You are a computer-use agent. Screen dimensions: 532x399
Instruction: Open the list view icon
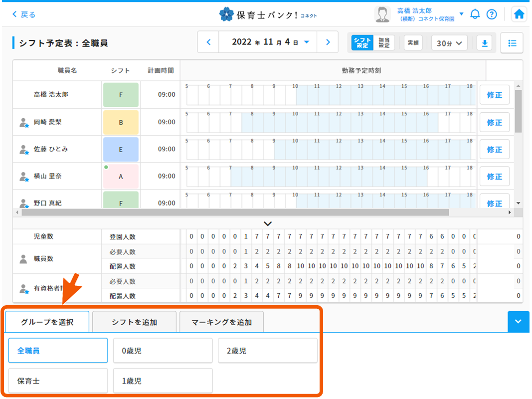512,43
